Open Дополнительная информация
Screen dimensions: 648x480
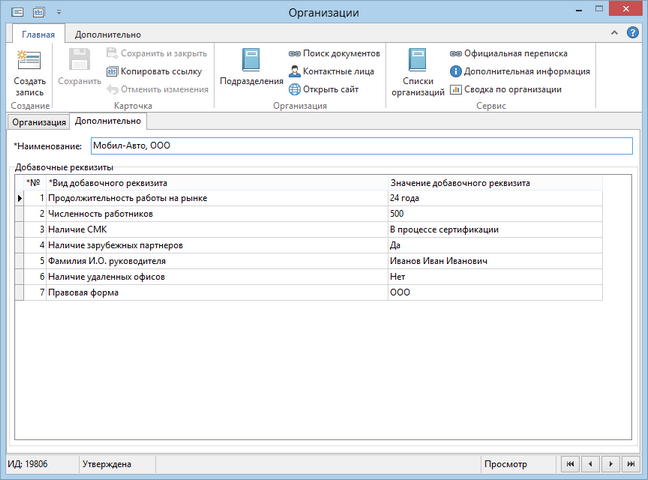coord(520,72)
